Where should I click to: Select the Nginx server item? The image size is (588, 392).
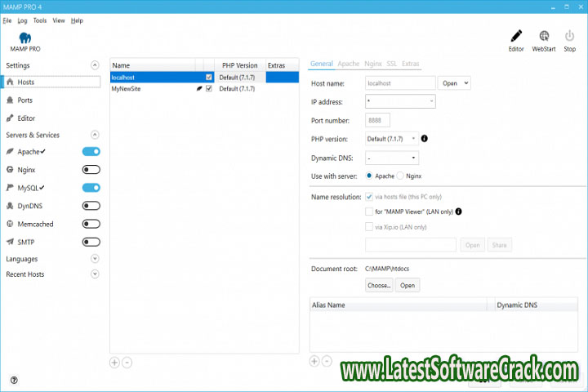click(21, 170)
